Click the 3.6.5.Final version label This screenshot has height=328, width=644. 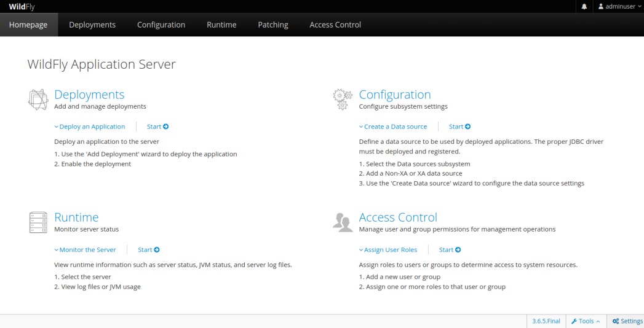click(546, 321)
